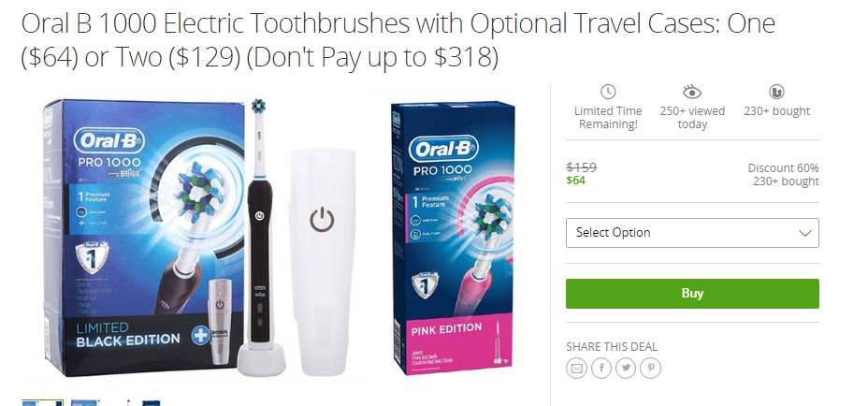Image resolution: width=868 pixels, height=406 pixels.
Task: Open the Select Option dropdown
Action: click(x=692, y=233)
